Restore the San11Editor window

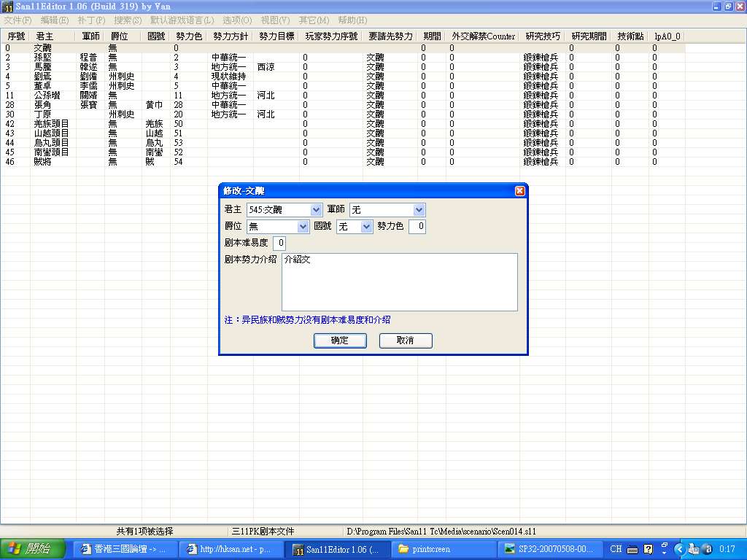[728, 7]
